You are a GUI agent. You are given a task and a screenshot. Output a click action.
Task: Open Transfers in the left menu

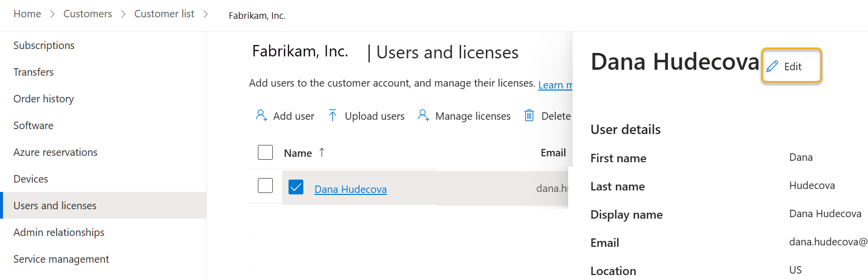(34, 72)
